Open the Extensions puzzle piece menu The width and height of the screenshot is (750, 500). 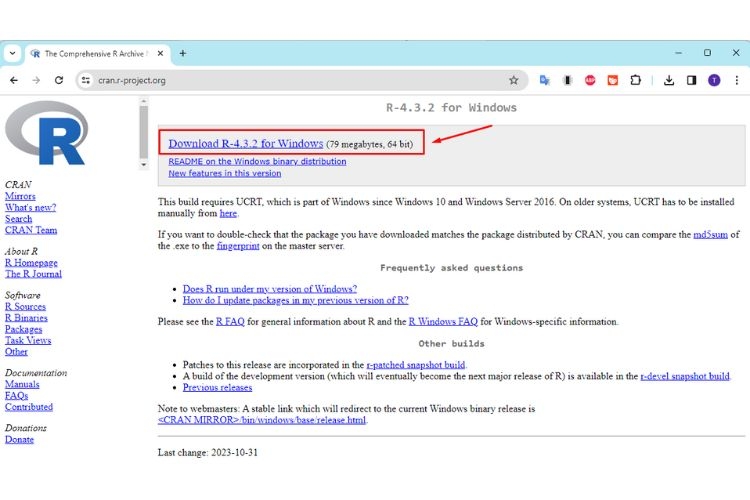point(635,80)
